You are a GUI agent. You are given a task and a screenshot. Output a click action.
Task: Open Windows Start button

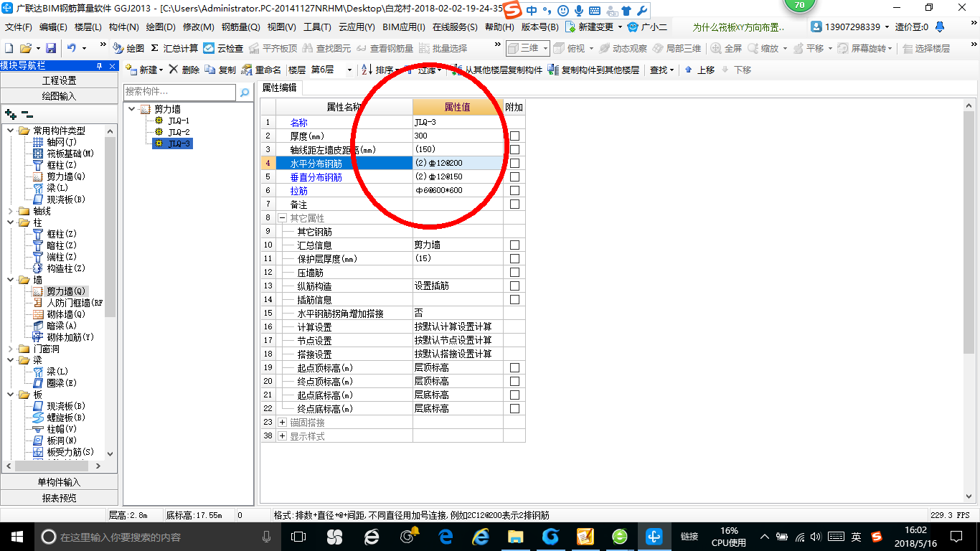pyautogui.click(x=17, y=537)
